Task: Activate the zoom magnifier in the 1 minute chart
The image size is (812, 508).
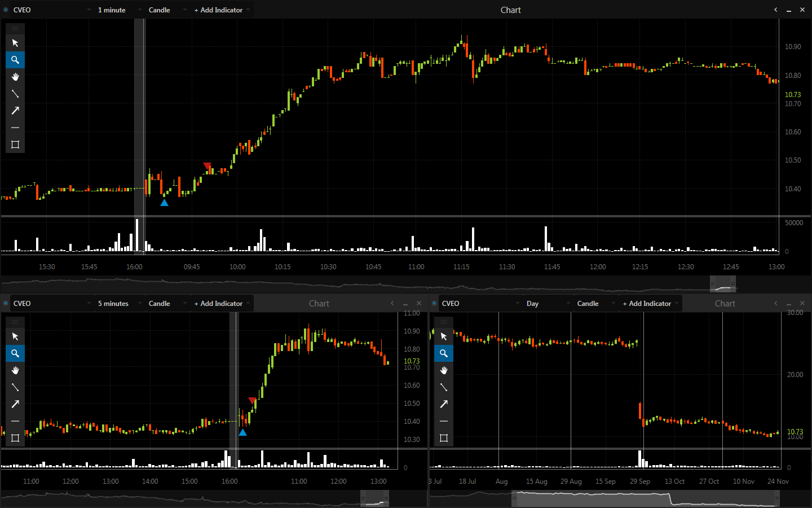Action: coord(15,60)
